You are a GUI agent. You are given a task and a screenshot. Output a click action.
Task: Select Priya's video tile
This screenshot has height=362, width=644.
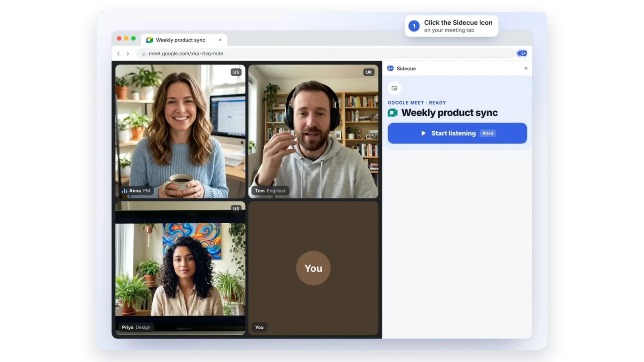[180, 268]
